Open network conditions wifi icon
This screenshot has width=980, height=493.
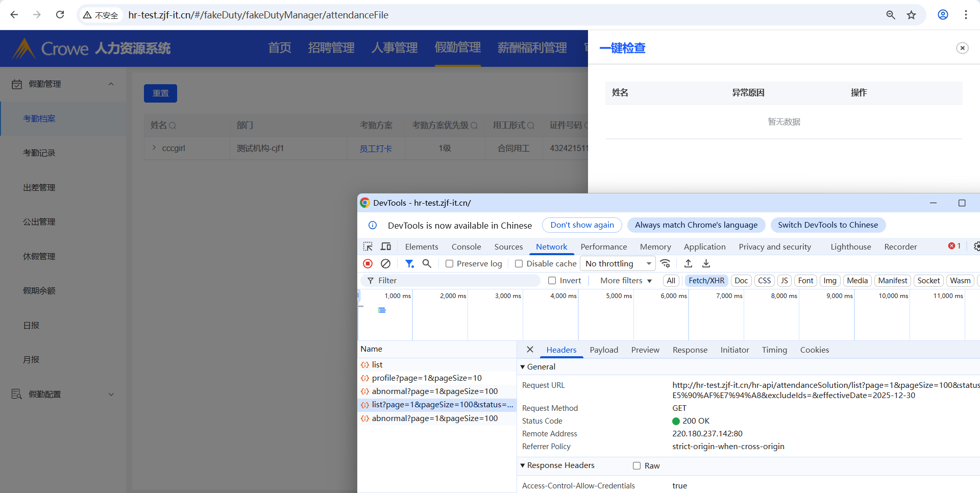(x=665, y=263)
